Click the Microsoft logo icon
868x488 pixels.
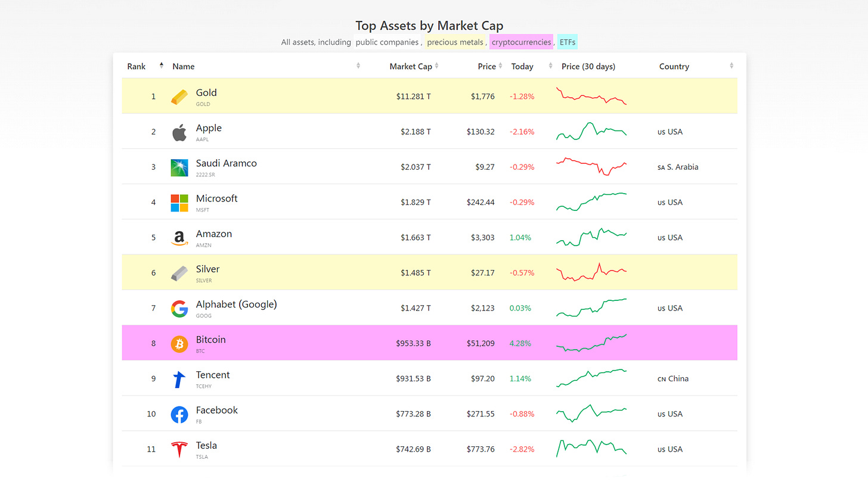[179, 203]
